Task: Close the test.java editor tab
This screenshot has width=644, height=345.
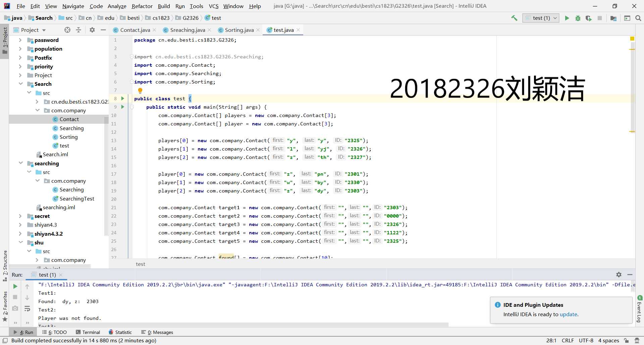Action: click(x=298, y=30)
